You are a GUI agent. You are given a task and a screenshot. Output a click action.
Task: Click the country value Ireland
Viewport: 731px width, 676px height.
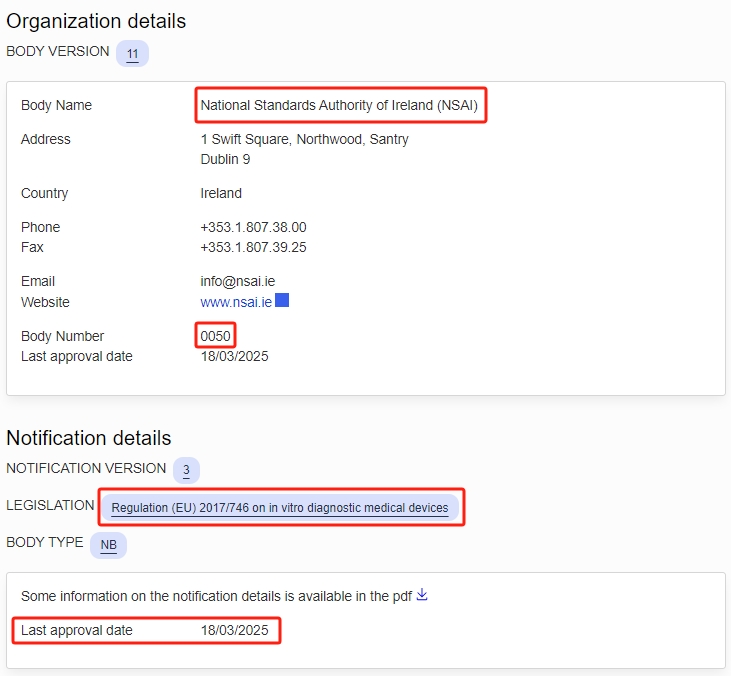pos(221,193)
